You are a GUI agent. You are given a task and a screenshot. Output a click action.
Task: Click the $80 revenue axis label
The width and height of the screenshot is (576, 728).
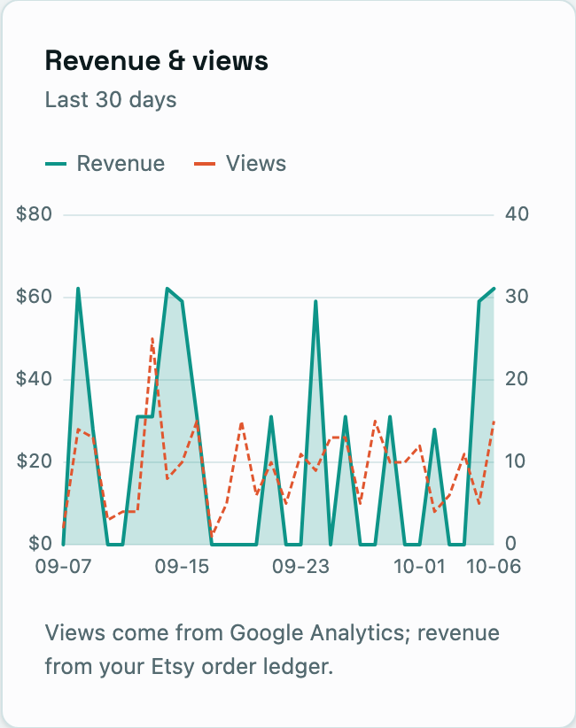34,214
